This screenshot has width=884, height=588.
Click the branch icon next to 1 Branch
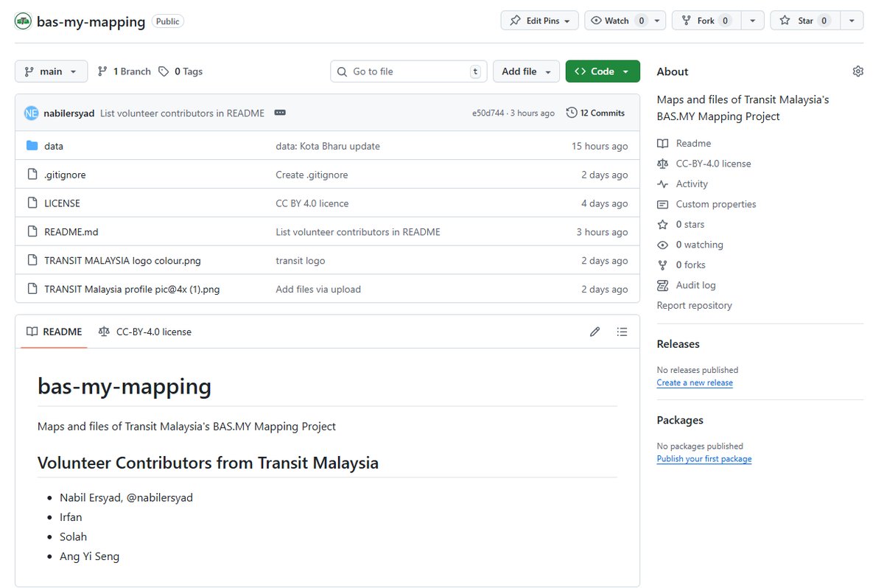(x=103, y=71)
